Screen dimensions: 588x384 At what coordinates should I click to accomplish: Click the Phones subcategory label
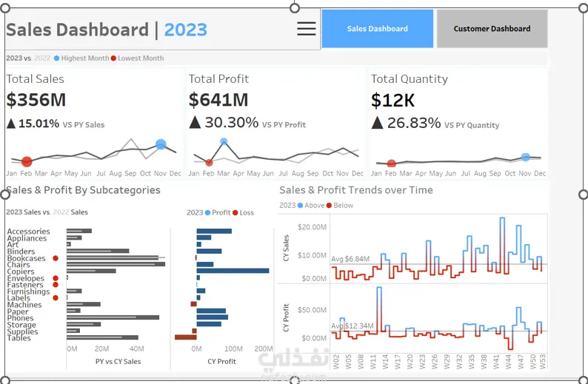click(x=20, y=317)
